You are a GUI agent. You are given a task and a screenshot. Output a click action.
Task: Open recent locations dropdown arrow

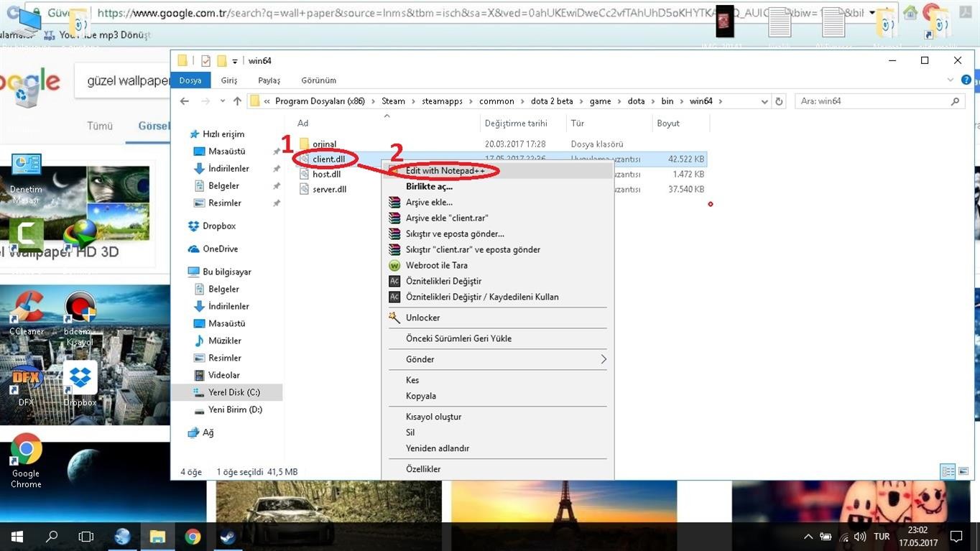223,101
